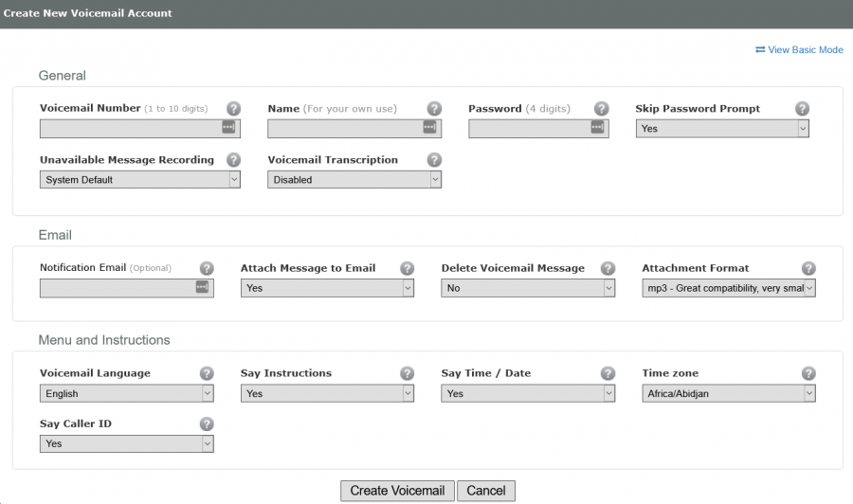
Task: Show help for Notification Email
Action: 207,268
